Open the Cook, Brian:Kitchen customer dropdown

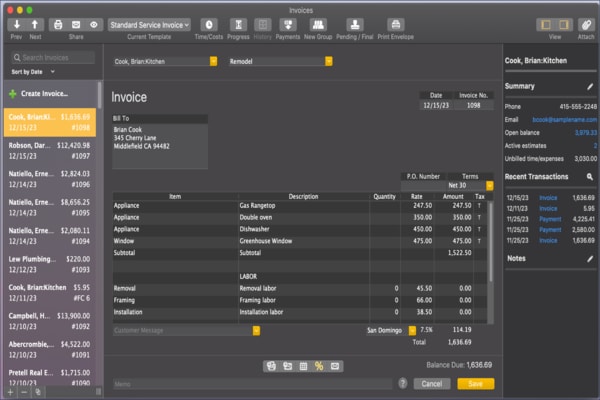(214, 61)
